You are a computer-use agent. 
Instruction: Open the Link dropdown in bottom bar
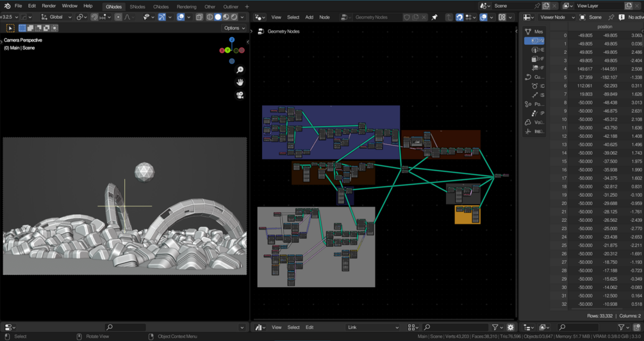tap(373, 328)
